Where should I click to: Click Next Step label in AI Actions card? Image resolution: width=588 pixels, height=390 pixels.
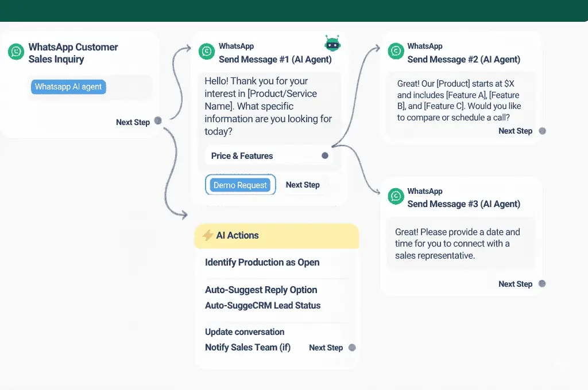[x=326, y=348]
